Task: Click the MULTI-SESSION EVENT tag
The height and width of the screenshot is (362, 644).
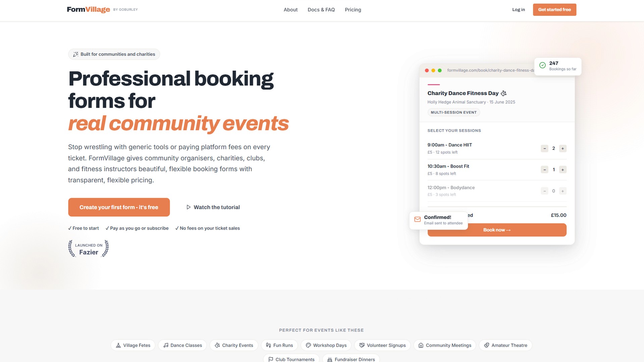Action: click(x=453, y=112)
